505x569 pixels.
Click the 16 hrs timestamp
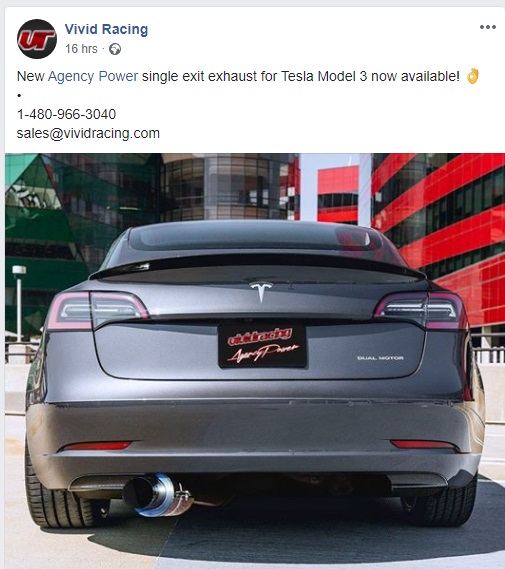pyautogui.click(x=81, y=49)
